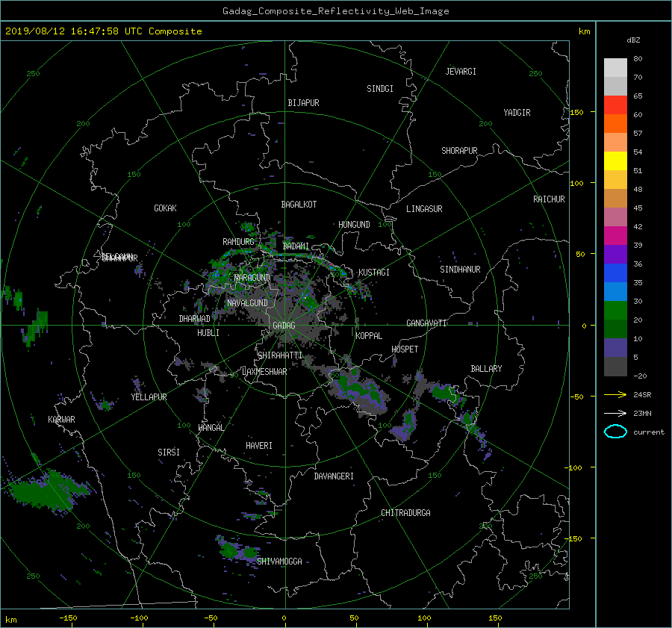Select the green 20-30 dBZ color swatch
Image resolution: width=672 pixels, height=628 pixels.
coord(615,311)
